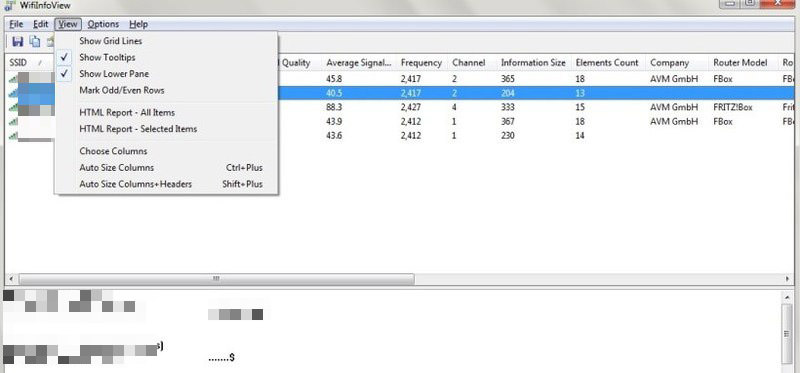800x373 pixels.
Task: Choose Auto Size Columns entry
Action: point(166,167)
